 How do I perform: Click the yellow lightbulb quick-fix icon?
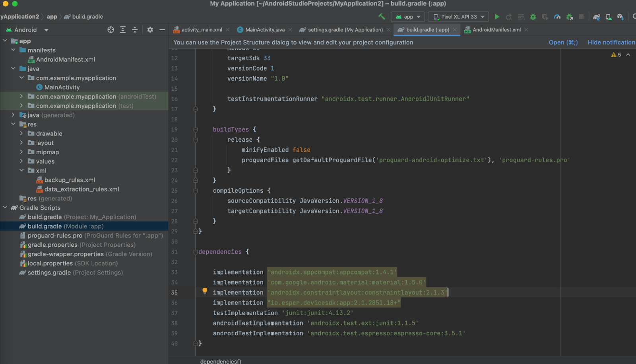tap(205, 291)
